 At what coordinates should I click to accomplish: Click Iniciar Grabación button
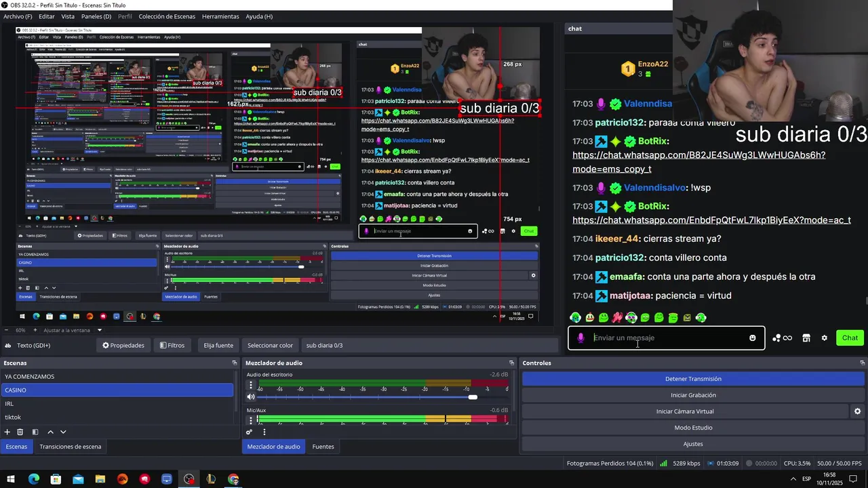pyautogui.click(x=693, y=395)
